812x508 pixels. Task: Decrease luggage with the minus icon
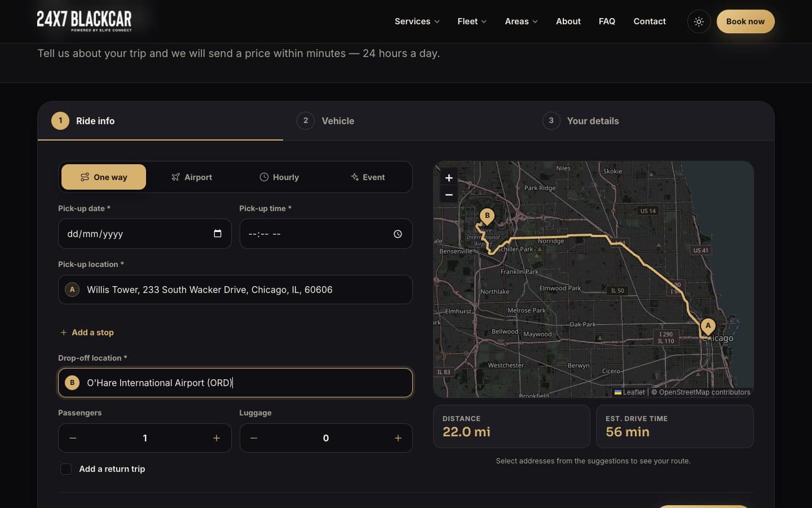[254, 438]
